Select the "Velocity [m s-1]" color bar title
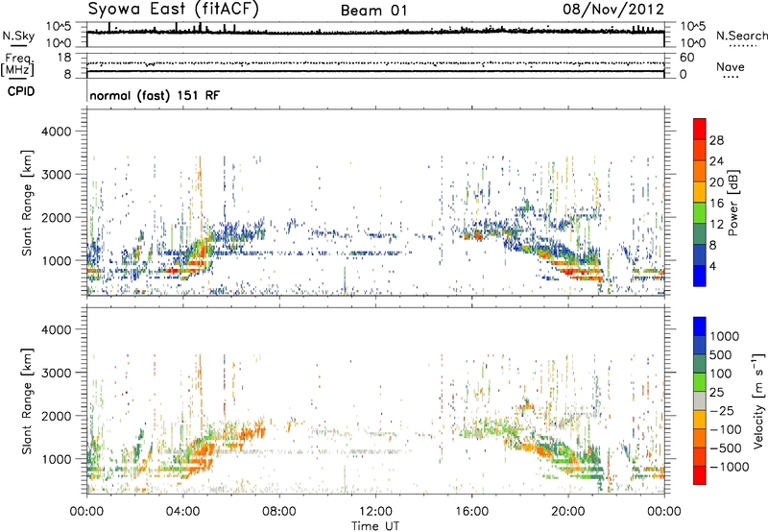The image size is (768, 532). click(758, 400)
